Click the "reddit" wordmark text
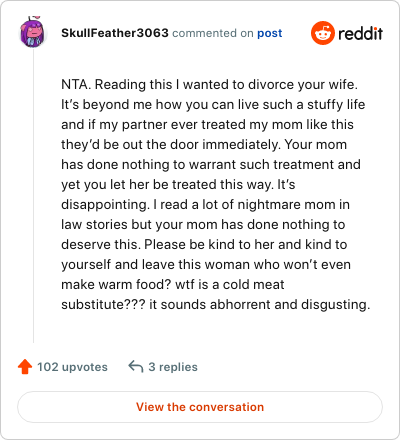 tap(361, 33)
